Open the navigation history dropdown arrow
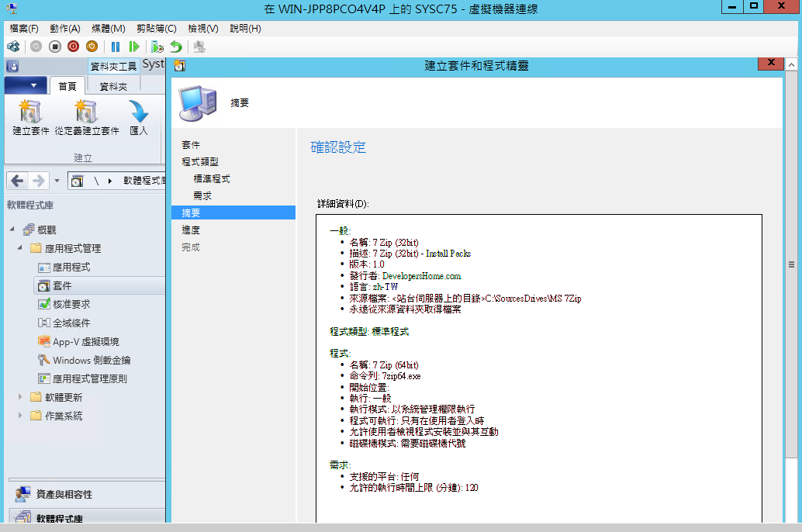Screen dimensions: 802x532 pyautogui.click(x=57, y=181)
